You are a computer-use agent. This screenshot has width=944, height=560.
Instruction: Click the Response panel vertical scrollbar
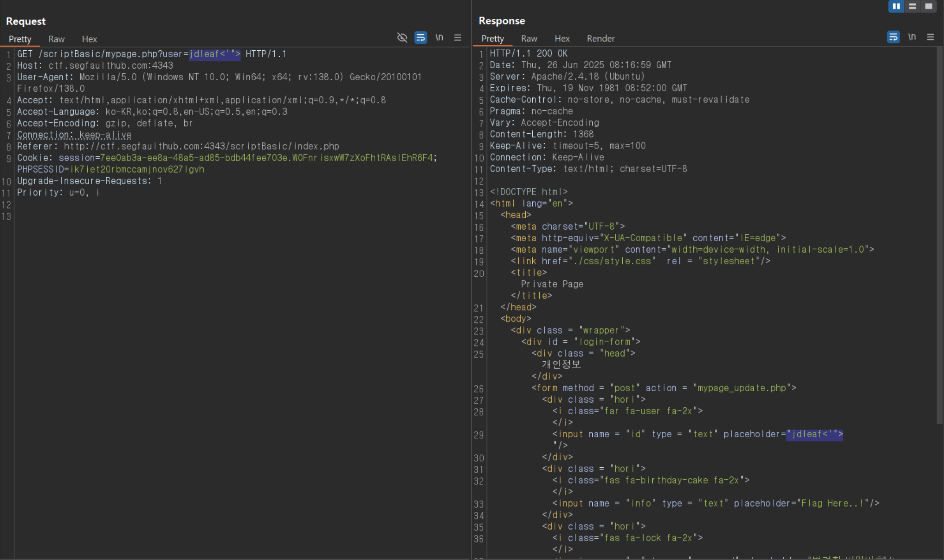(939, 235)
